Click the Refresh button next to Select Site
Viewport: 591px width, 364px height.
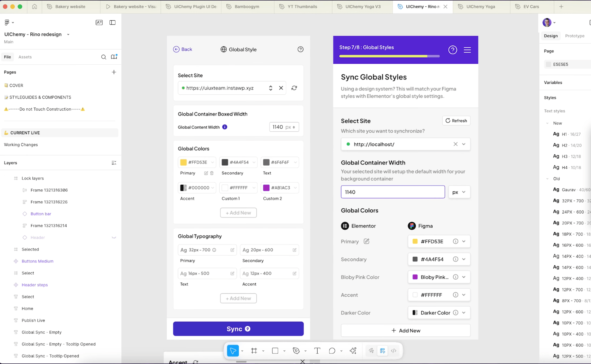456,120
